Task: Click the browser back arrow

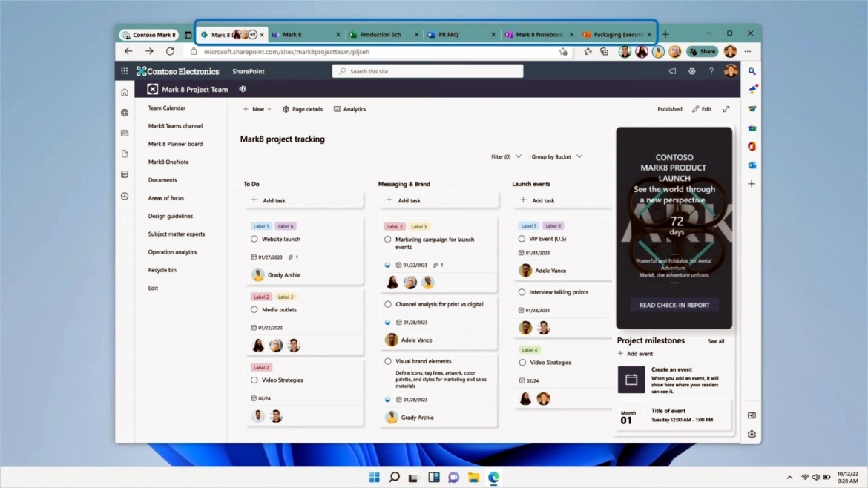Action: click(128, 51)
